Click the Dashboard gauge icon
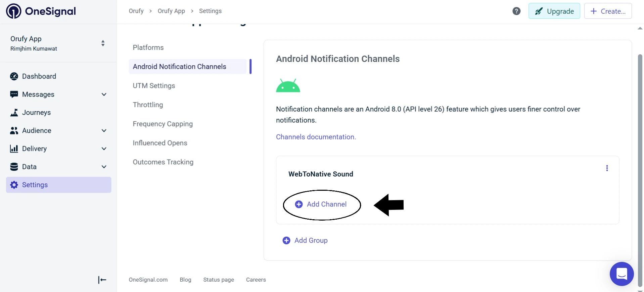The height and width of the screenshot is (292, 644). [x=14, y=76]
